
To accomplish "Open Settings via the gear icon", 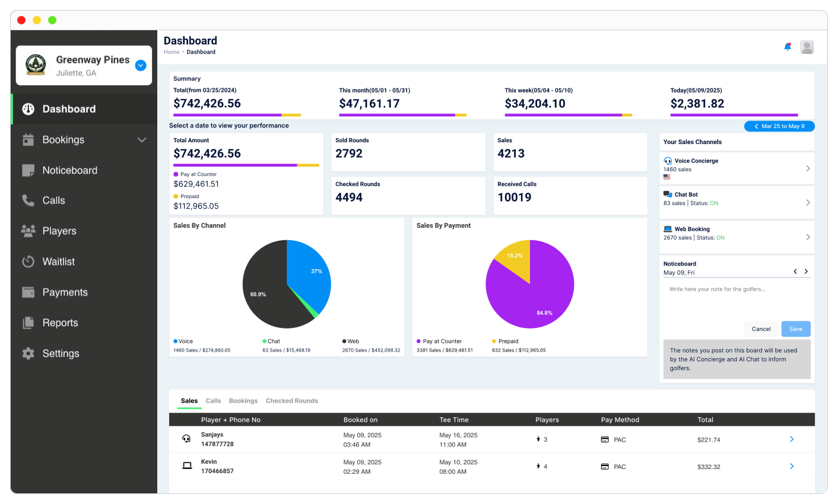I will 28,353.
